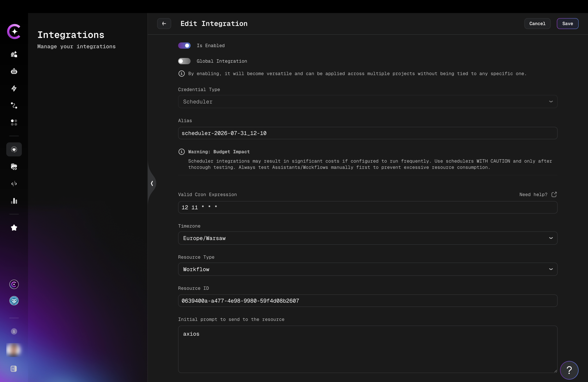
Task: Click the Cancel button
Action: [537, 24]
